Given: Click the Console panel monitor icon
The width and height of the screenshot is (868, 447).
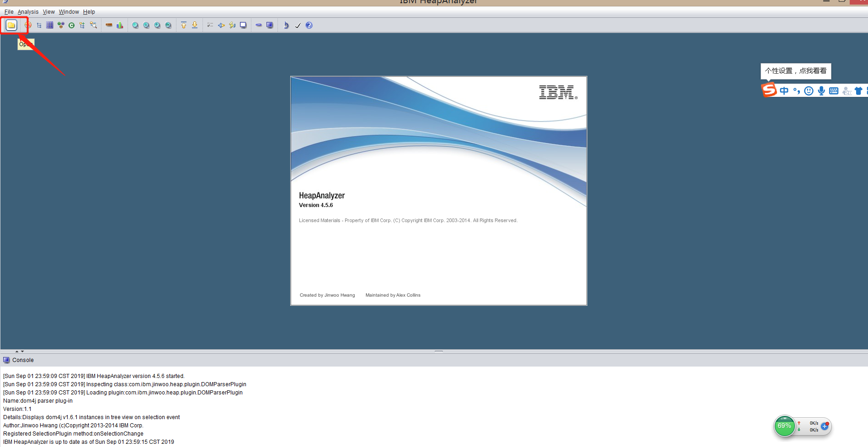Looking at the screenshot, I should (6, 360).
